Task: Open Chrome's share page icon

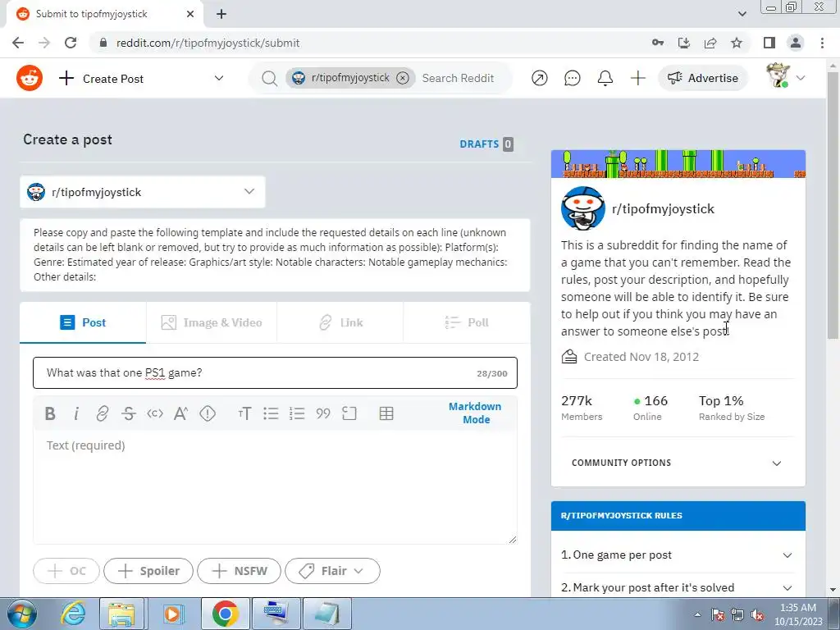Action: pos(710,43)
